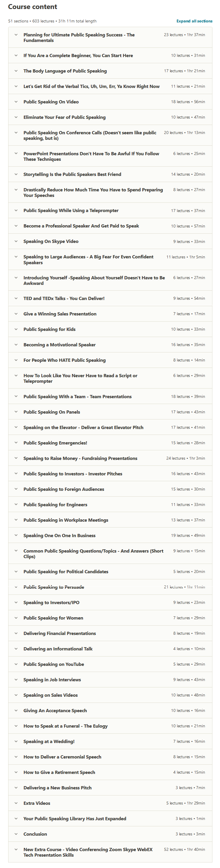
Task: Expand the Speaking in Job Interviews section
Action: [x=52, y=679]
